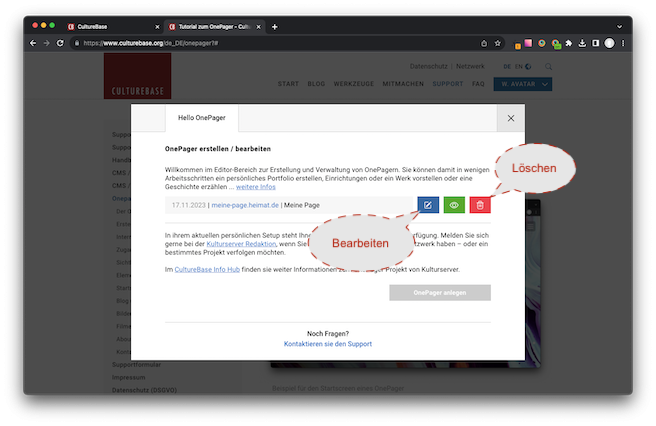This screenshot has width=656, height=426.
Task: Reload the page with browser refresh icon
Action: pos(60,43)
